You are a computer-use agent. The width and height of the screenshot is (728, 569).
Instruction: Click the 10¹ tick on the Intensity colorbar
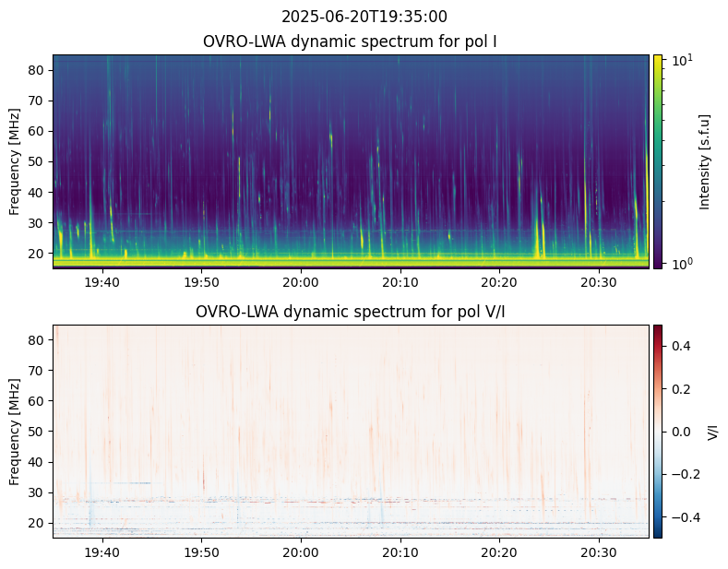(x=678, y=61)
